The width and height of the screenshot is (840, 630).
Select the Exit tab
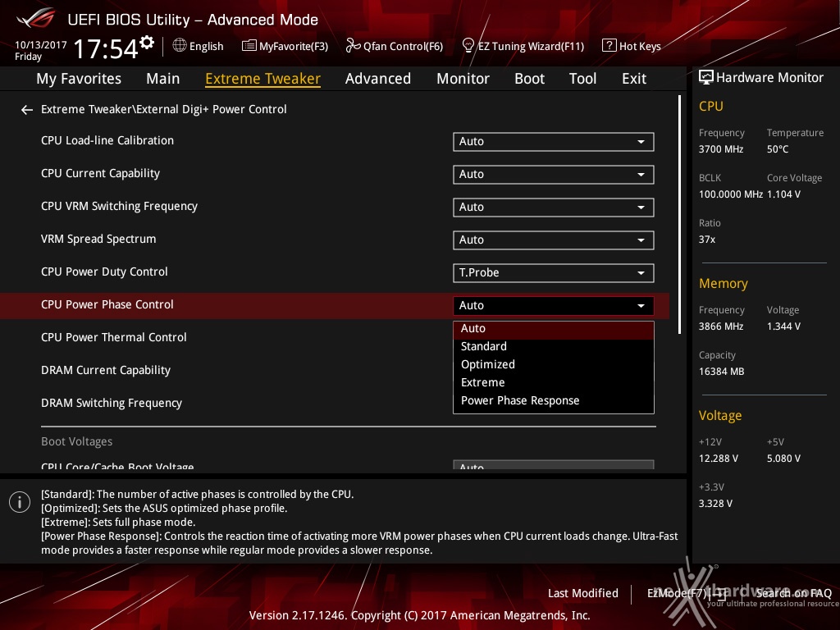point(634,79)
